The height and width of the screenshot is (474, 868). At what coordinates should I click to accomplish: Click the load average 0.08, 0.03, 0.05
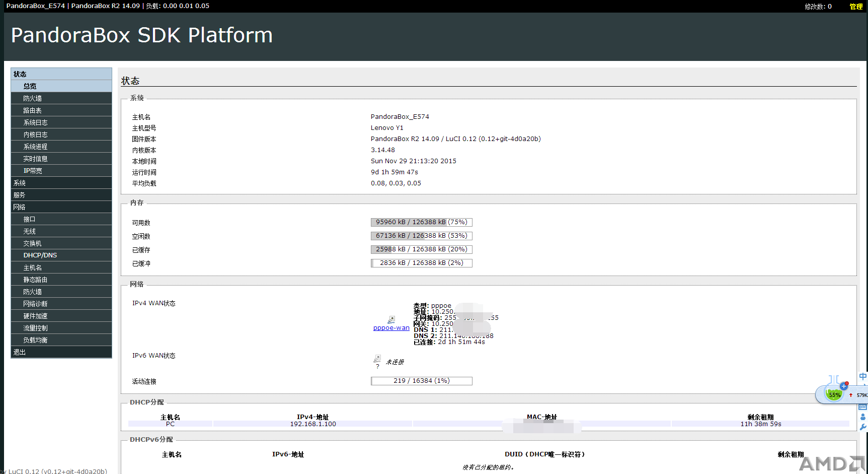[x=396, y=183]
